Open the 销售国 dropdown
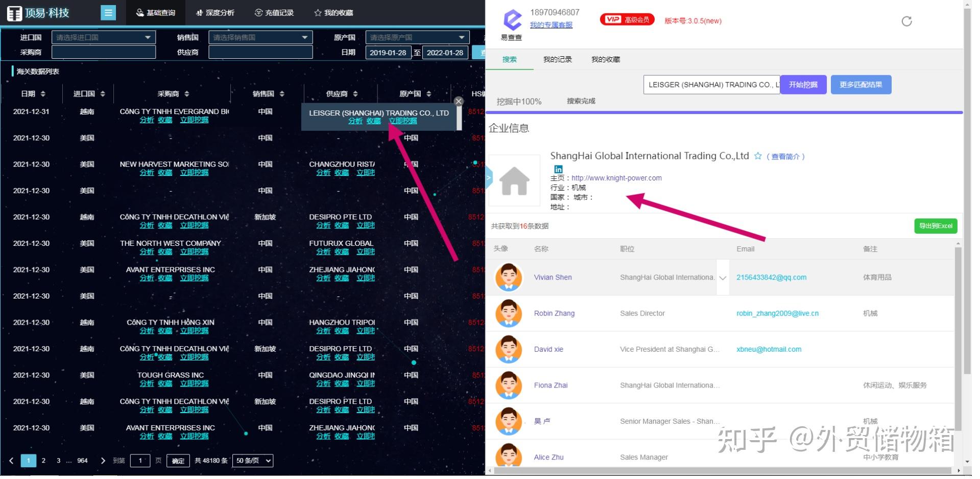Viewport: 980px width, 479px height. pos(260,37)
